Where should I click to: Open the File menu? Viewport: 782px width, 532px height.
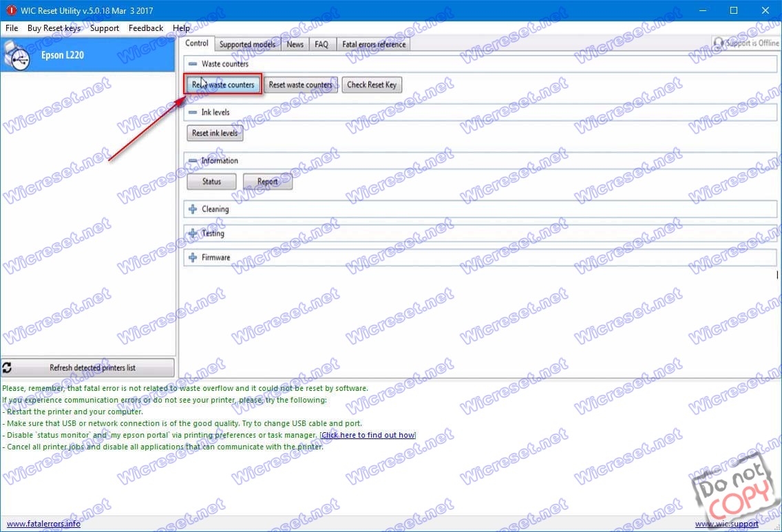[12, 28]
